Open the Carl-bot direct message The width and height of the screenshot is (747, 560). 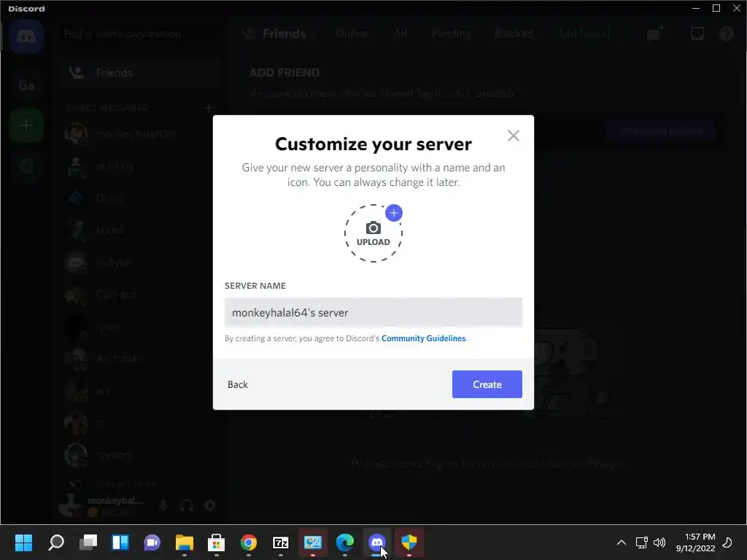[141, 295]
